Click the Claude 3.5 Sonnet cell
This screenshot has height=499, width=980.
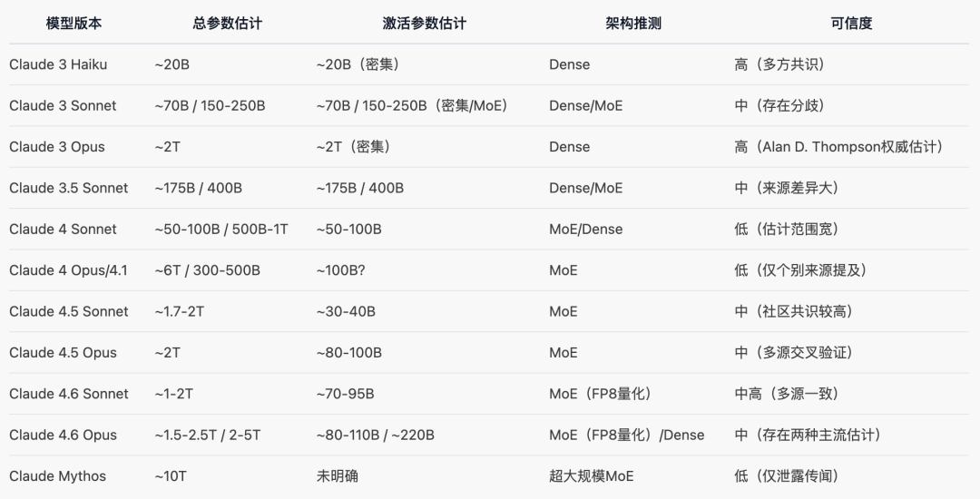tap(69, 188)
